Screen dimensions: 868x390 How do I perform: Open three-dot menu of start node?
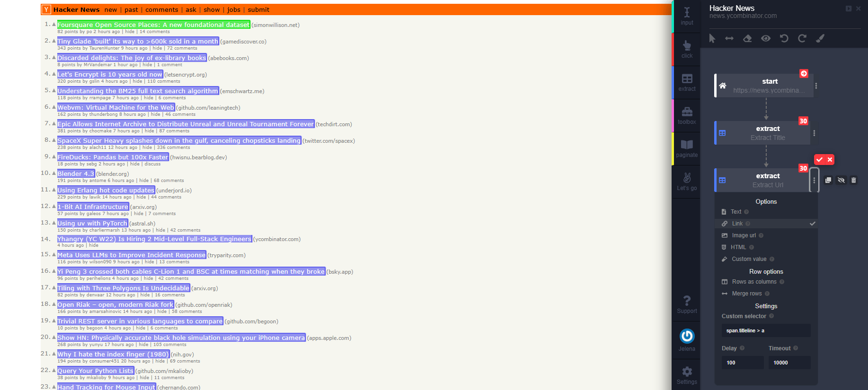coord(816,86)
